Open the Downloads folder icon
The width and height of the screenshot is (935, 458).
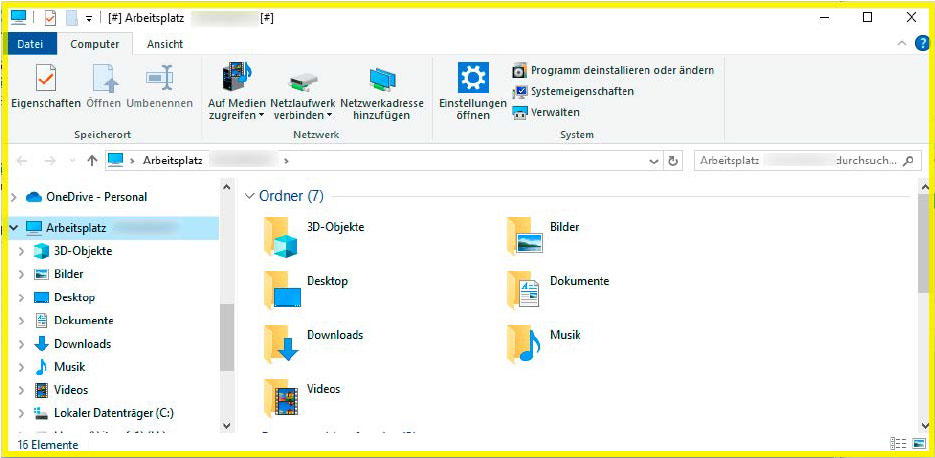[x=282, y=342]
